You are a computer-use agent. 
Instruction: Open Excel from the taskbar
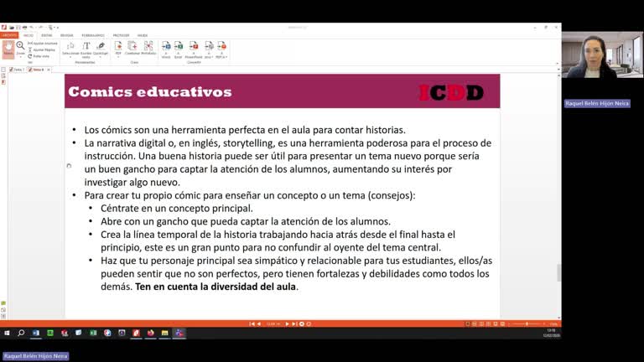click(93, 333)
